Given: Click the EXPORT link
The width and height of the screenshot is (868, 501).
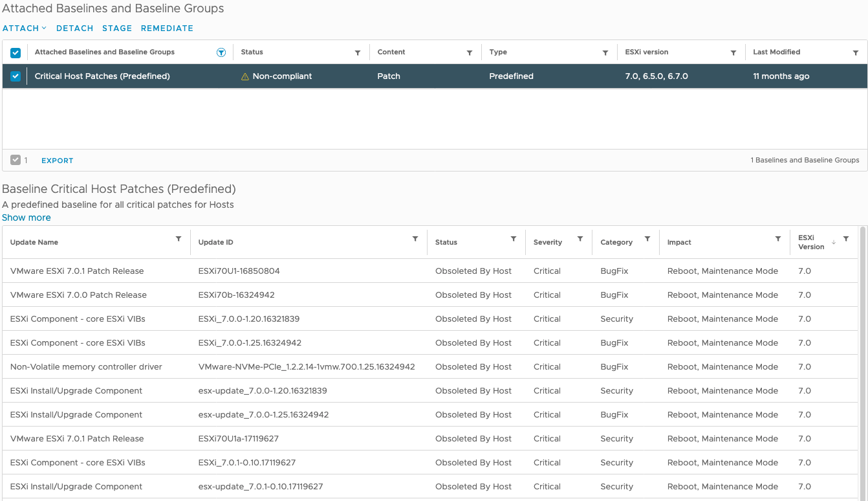Looking at the screenshot, I should tap(58, 161).
